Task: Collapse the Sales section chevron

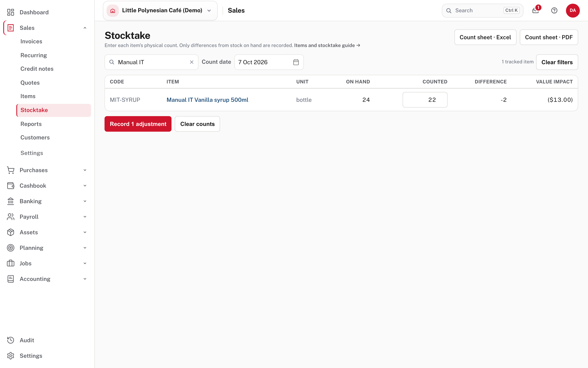Action: 85,28
